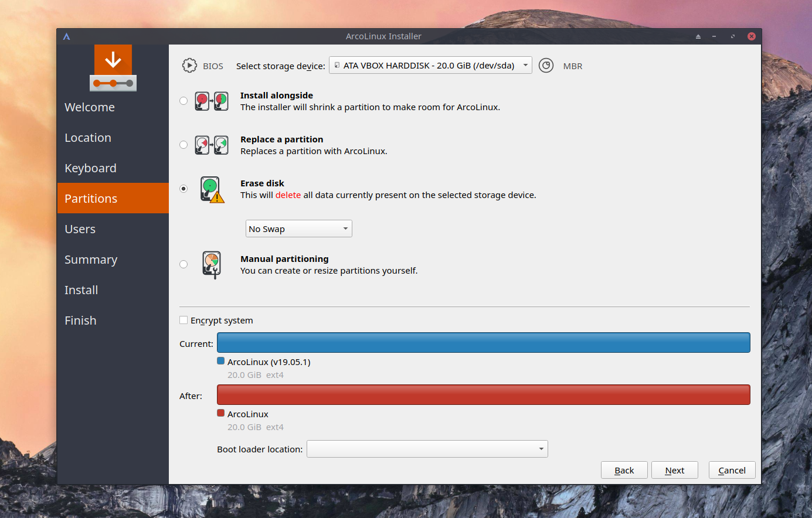Click the Erase disk option title
Viewport: 812px width, 518px height.
(262, 183)
